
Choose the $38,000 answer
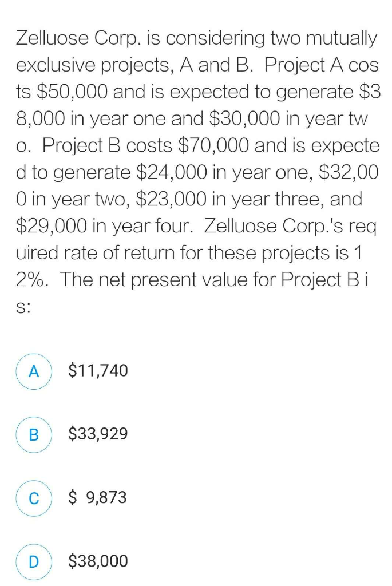tap(98, 562)
